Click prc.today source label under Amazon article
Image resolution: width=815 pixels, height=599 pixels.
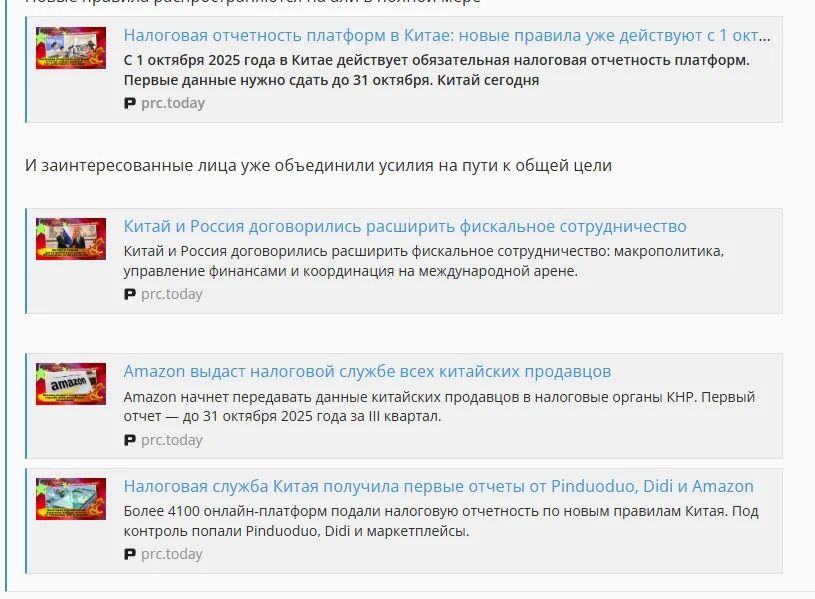[172, 440]
